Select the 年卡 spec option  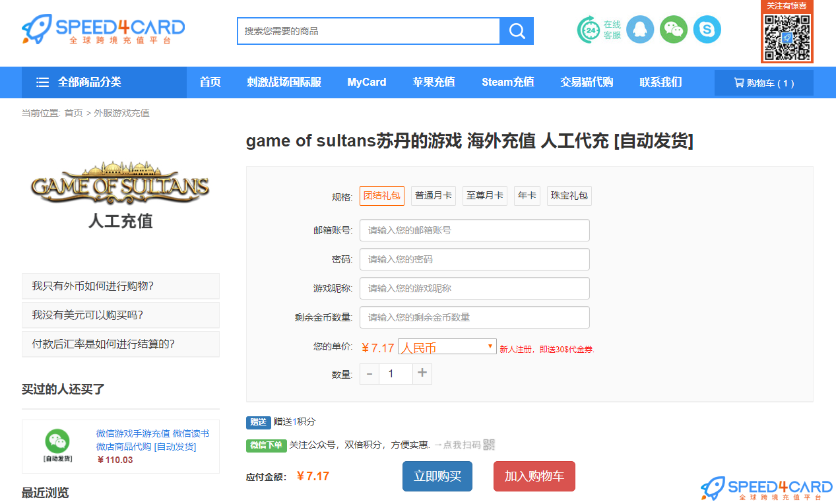coord(527,196)
